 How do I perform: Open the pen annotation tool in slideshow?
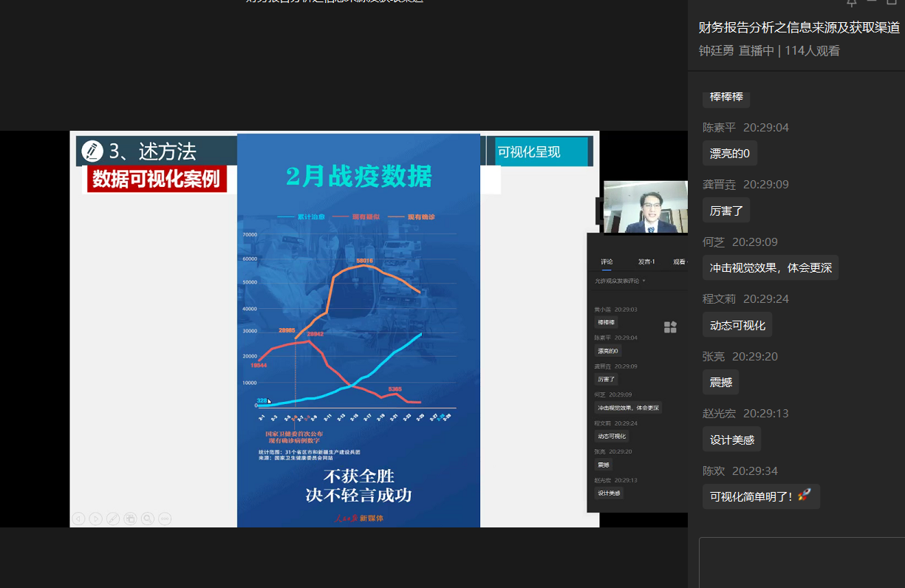tap(113, 519)
